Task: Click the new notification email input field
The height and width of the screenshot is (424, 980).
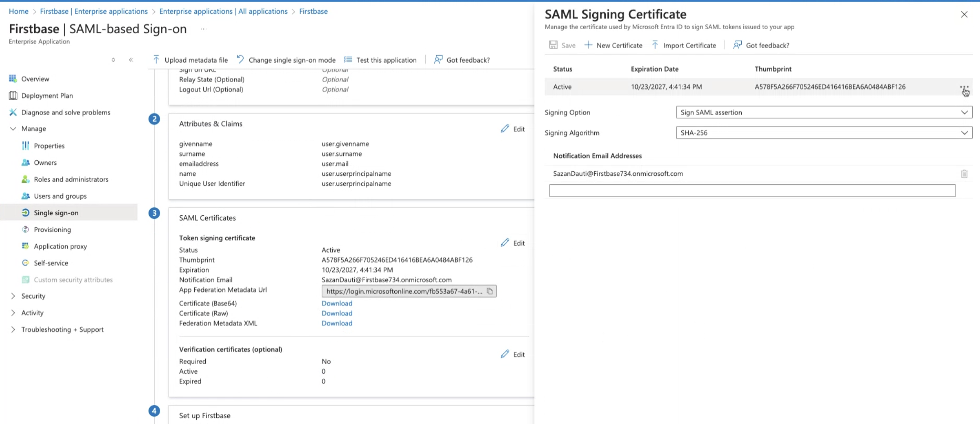Action: 752,190
